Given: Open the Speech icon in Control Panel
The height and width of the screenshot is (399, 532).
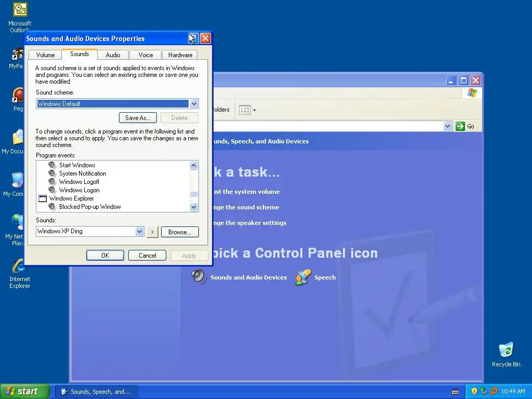Looking at the screenshot, I should (303, 277).
